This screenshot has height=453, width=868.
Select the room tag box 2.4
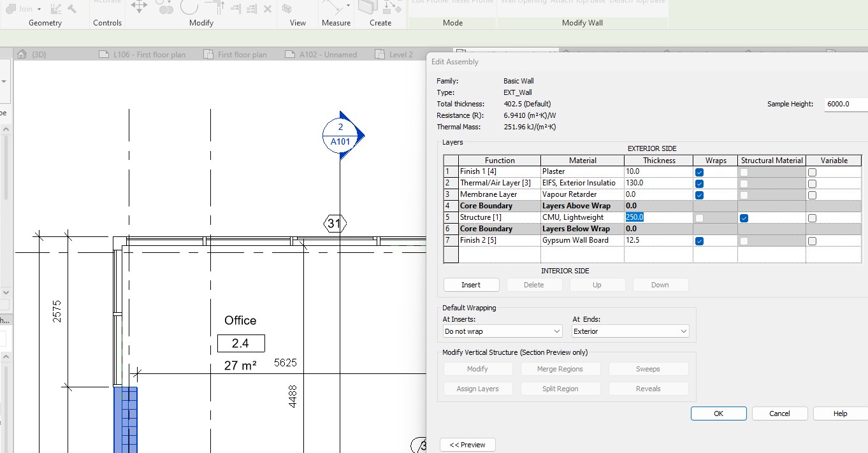coord(241,343)
